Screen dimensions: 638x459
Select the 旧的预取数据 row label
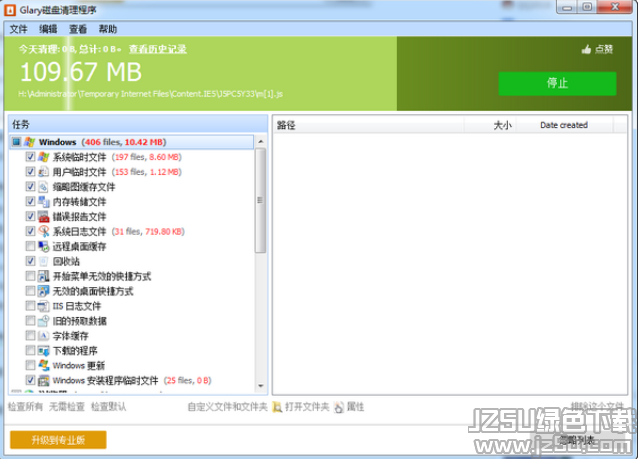[80, 321]
